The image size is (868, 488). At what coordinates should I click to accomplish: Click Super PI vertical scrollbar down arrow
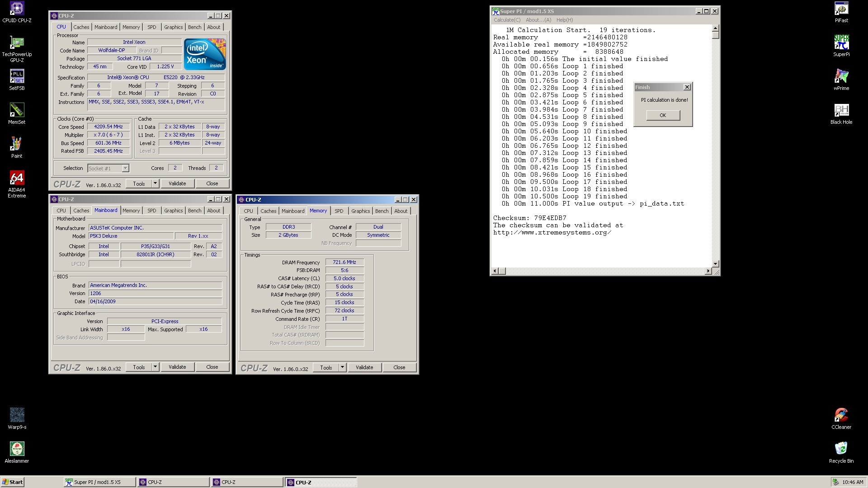715,263
